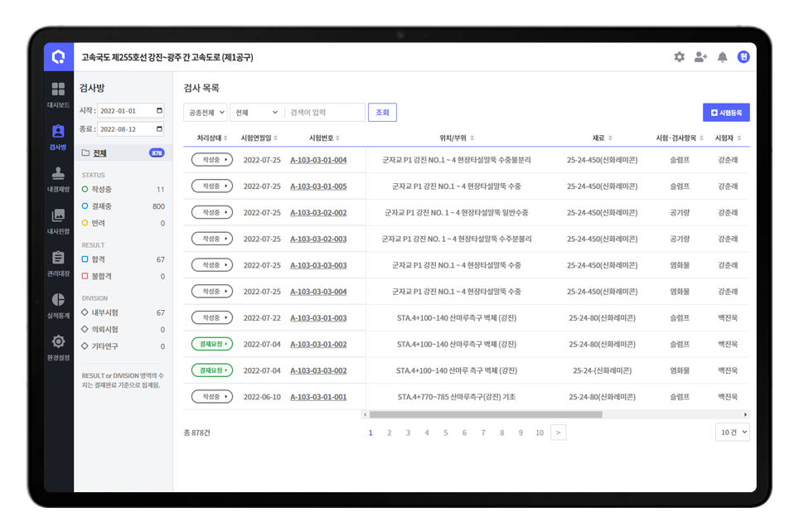Select the 검사방 sidebar icon
799x532 pixels.
(x=58, y=137)
